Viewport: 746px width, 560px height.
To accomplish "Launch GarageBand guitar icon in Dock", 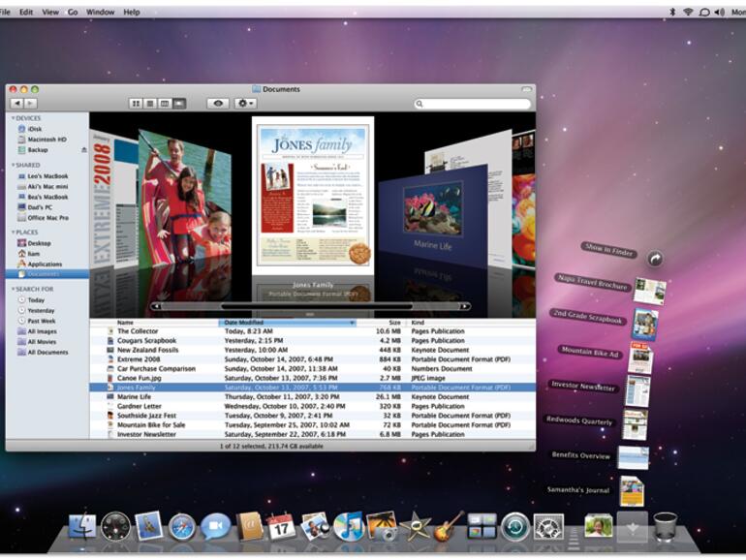I will click(x=448, y=526).
